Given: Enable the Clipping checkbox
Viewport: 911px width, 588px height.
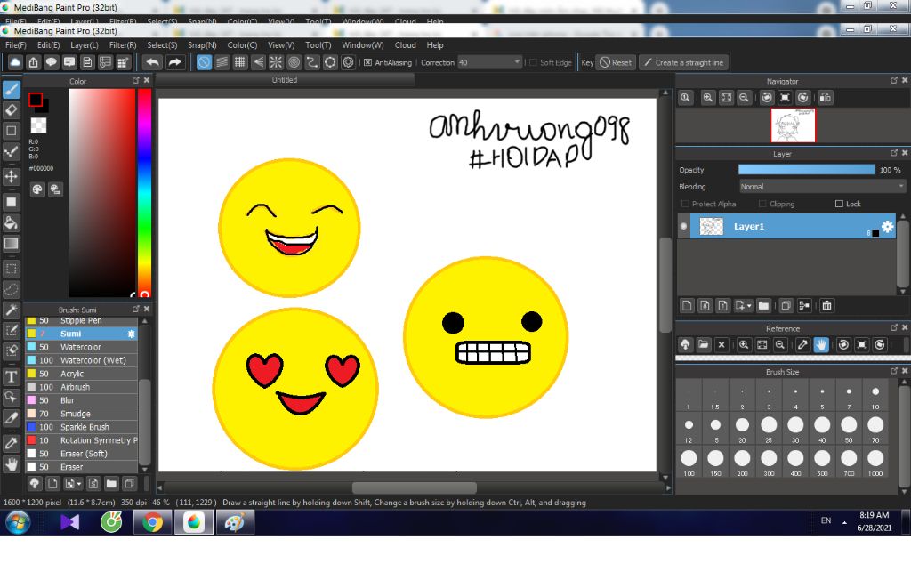Looking at the screenshot, I should (762, 204).
